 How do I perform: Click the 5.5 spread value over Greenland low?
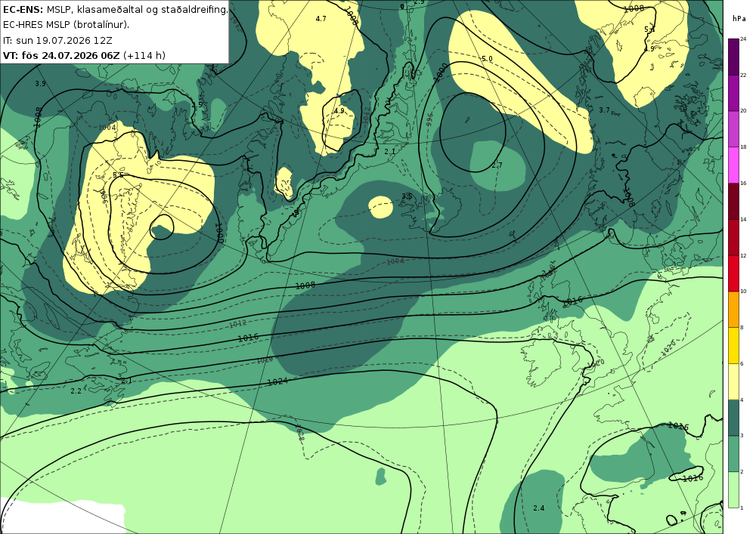[x=118, y=174]
